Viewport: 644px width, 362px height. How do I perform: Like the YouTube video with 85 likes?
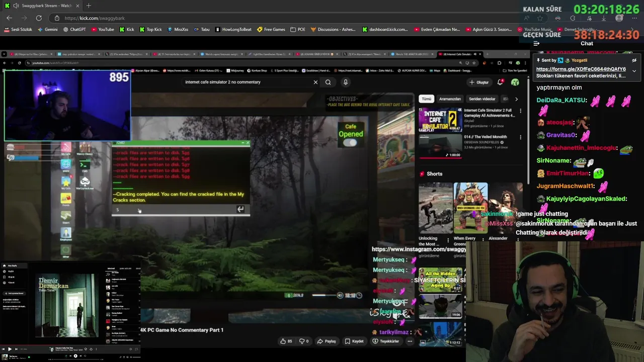click(286, 341)
